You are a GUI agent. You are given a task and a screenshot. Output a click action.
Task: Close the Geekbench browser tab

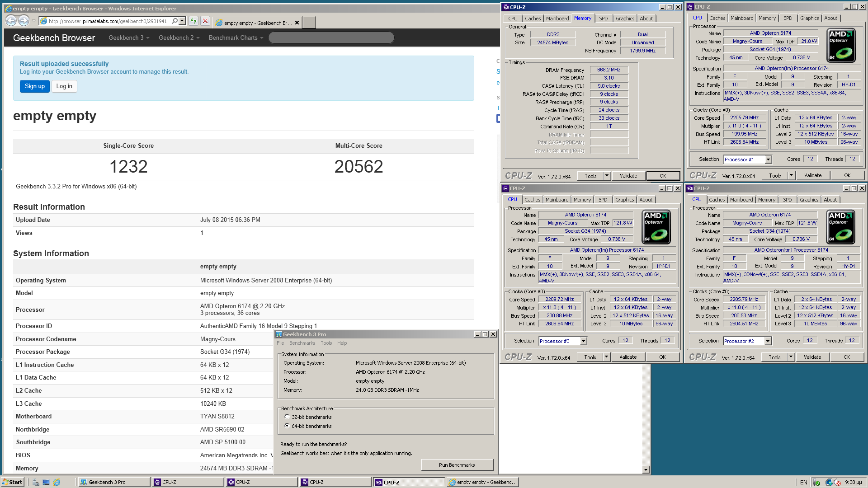click(x=297, y=23)
